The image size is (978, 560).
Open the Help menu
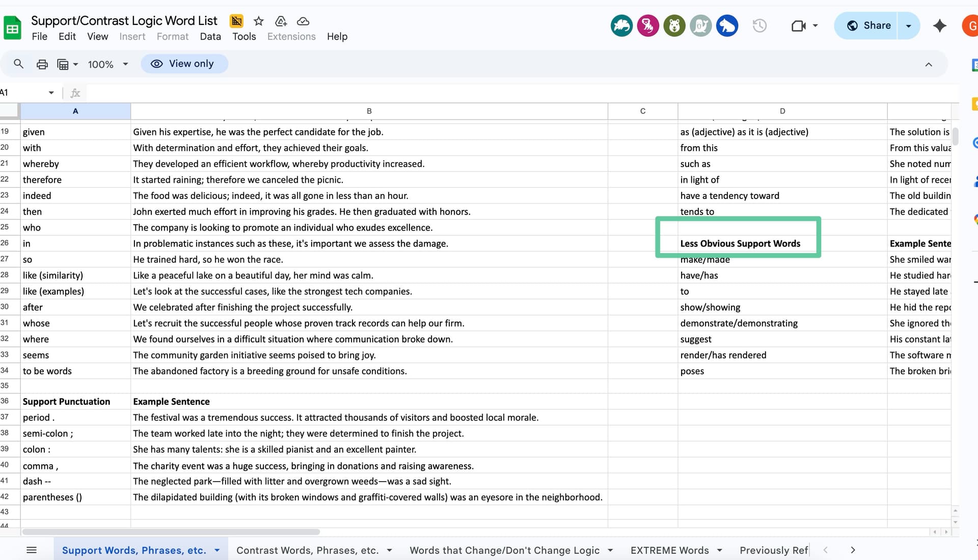(337, 37)
